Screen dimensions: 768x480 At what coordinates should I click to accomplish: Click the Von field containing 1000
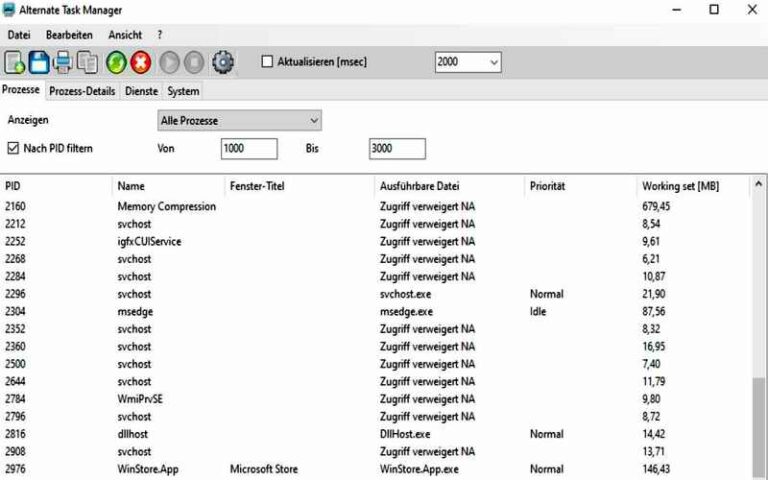pos(249,148)
